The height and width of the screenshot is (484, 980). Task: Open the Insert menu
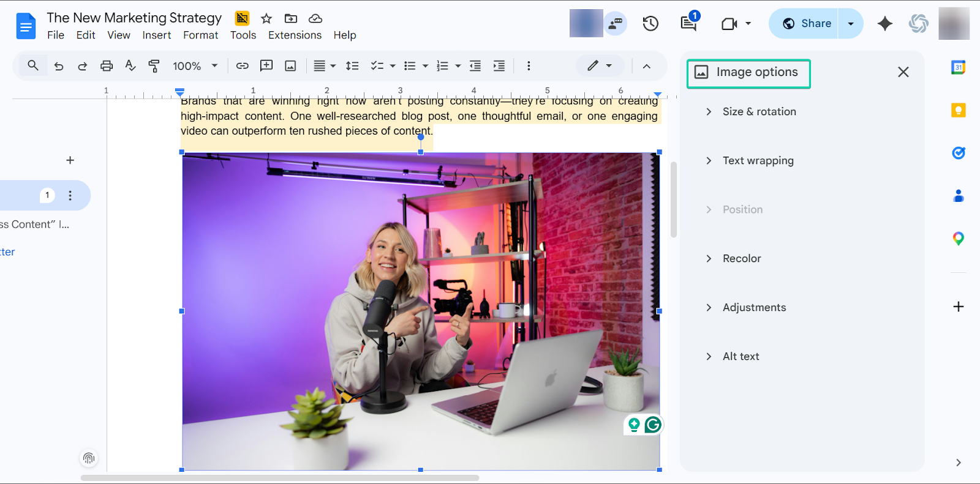click(157, 35)
